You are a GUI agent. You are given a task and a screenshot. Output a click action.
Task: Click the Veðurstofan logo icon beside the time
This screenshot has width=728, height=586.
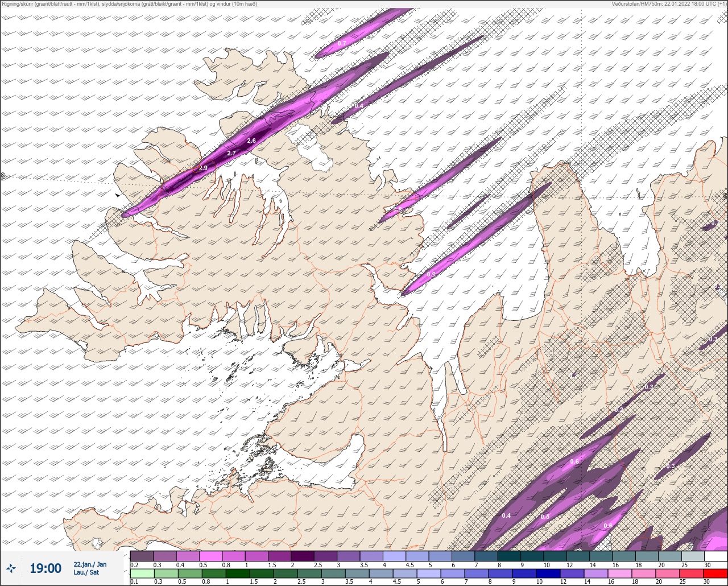pos(11,568)
